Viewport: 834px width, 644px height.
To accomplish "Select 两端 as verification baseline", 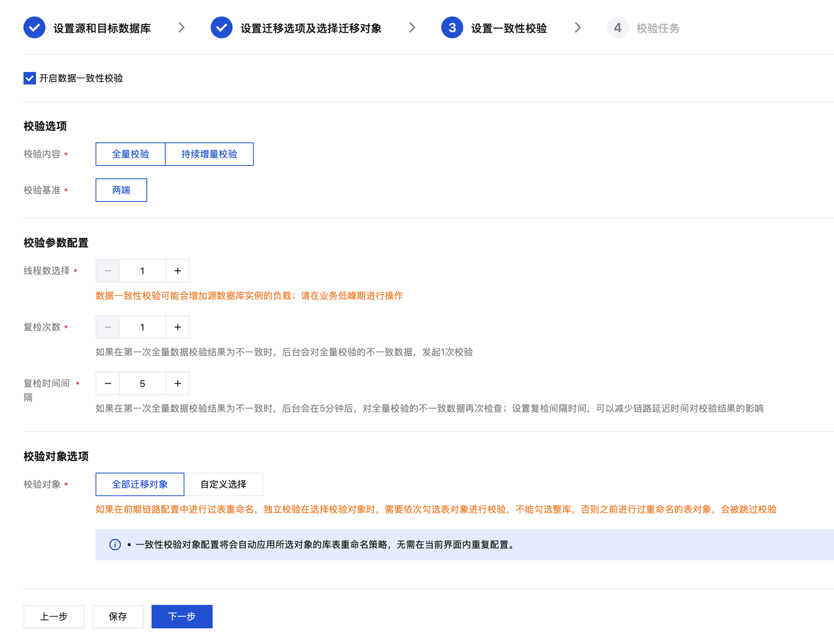I will (x=121, y=190).
